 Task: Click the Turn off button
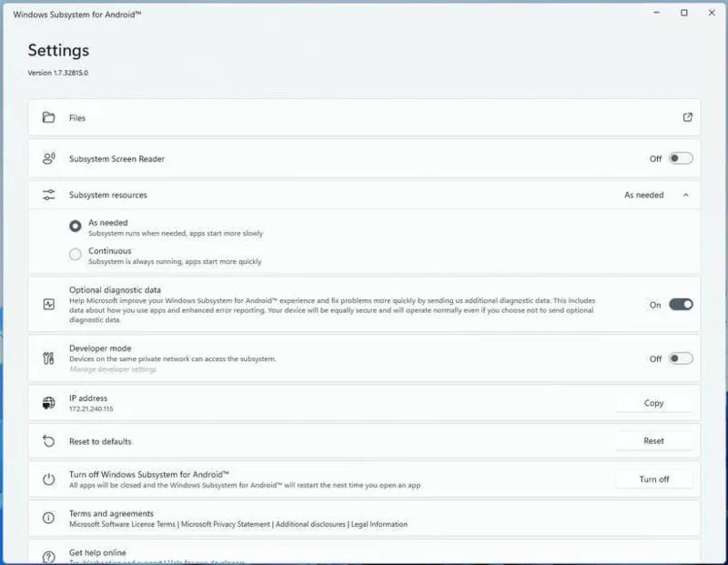click(653, 479)
